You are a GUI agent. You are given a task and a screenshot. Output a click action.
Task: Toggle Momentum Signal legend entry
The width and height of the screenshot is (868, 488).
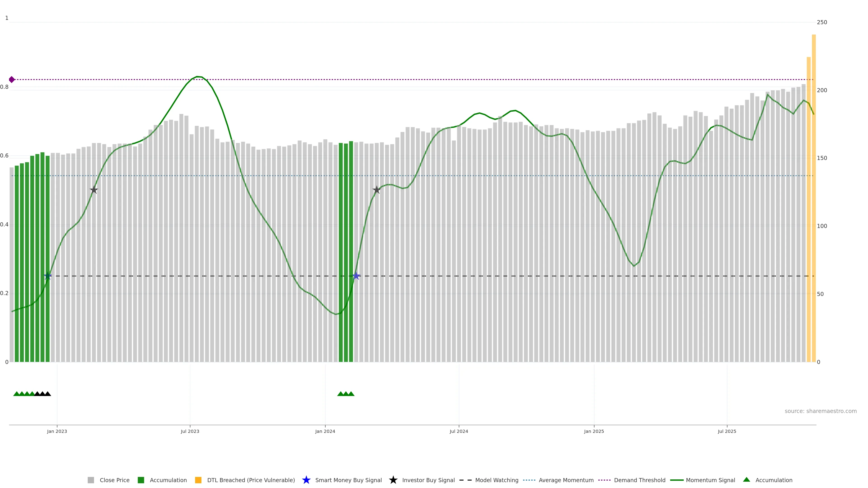pyautogui.click(x=710, y=480)
